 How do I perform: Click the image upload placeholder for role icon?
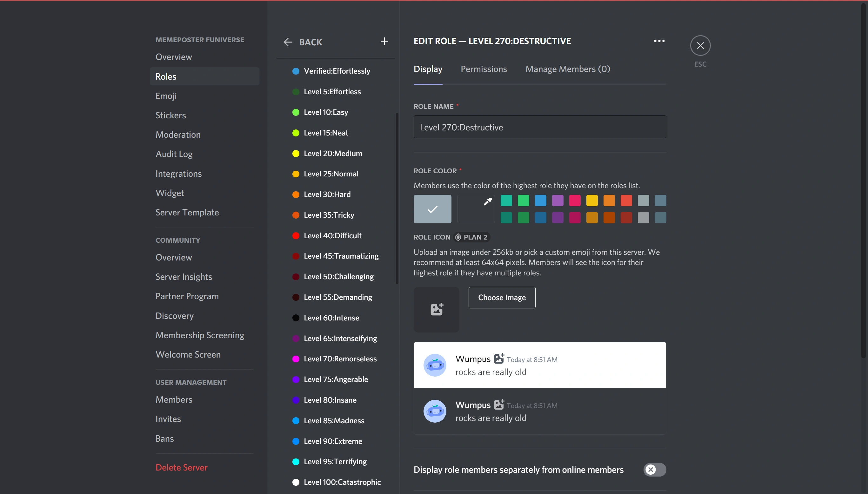tap(436, 309)
